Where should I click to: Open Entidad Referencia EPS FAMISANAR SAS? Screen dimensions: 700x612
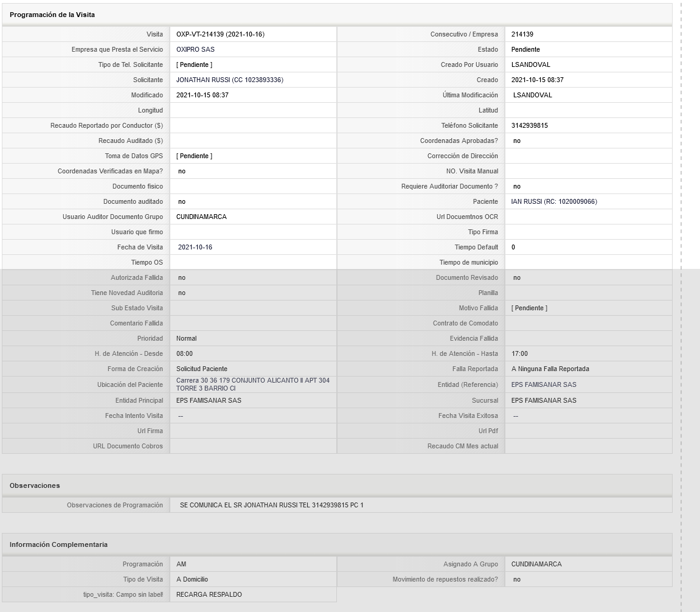[544, 384]
